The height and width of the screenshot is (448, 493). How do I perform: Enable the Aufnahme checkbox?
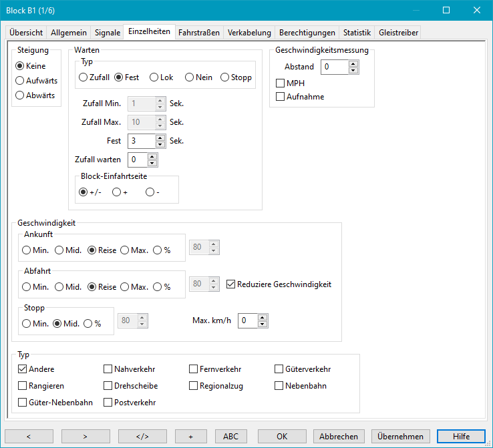tap(281, 97)
